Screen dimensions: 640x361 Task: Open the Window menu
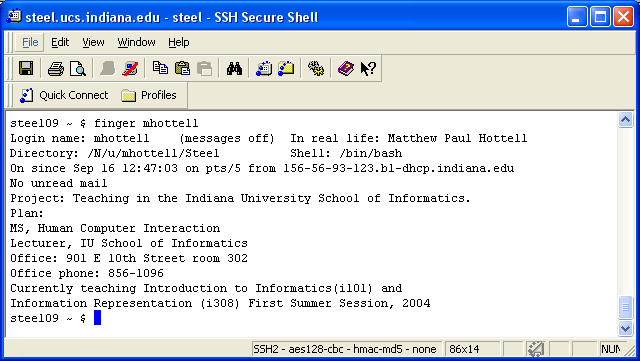click(x=136, y=42)
